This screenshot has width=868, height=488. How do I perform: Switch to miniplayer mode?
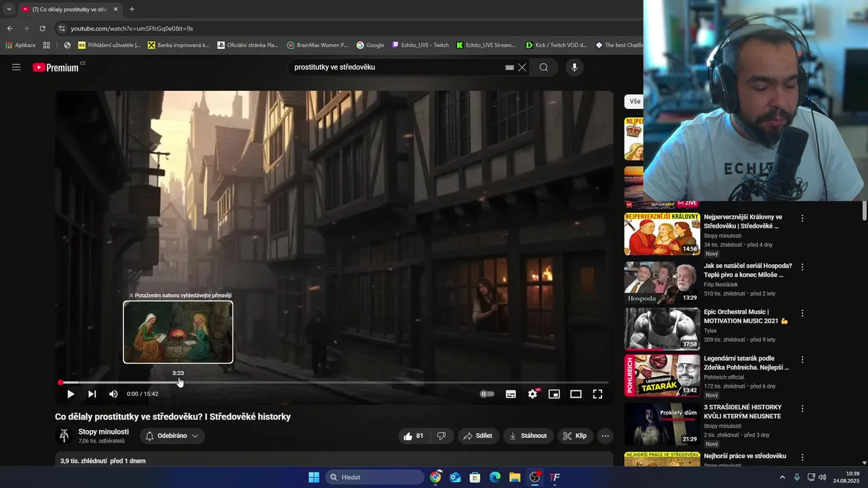click(x=554, y=394)
